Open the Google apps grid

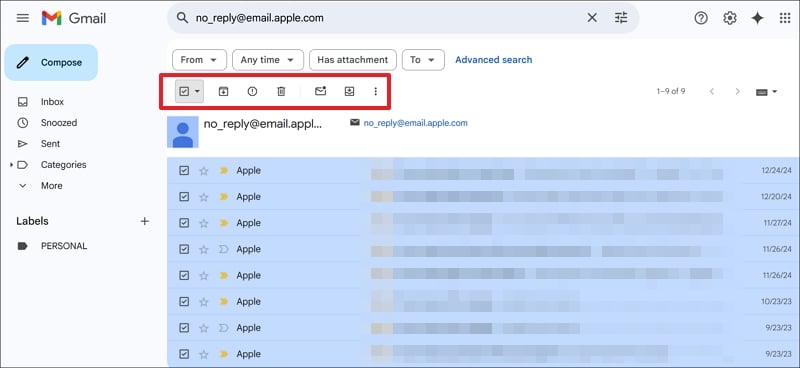pyautogui.click(x=785, y=18)
